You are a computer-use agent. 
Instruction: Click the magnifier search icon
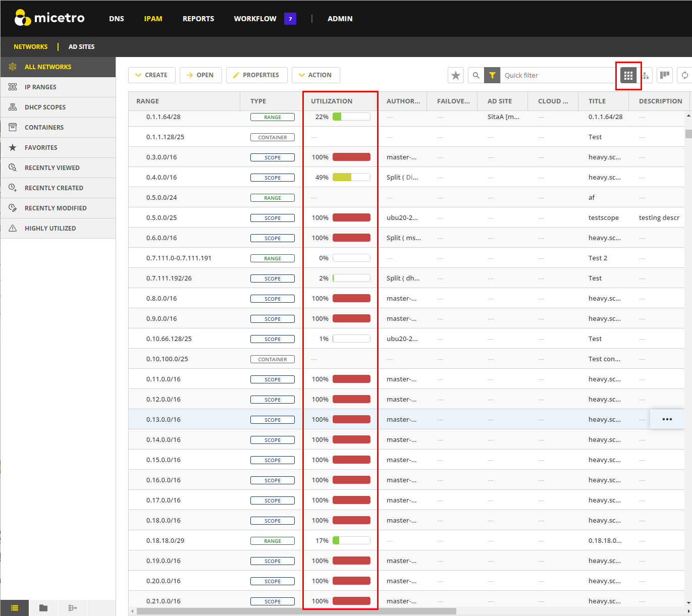pyautogui.click(x=476, y=76)
